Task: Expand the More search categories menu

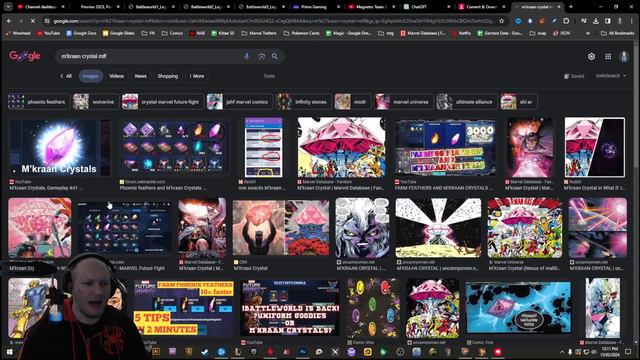Action: 197,76
